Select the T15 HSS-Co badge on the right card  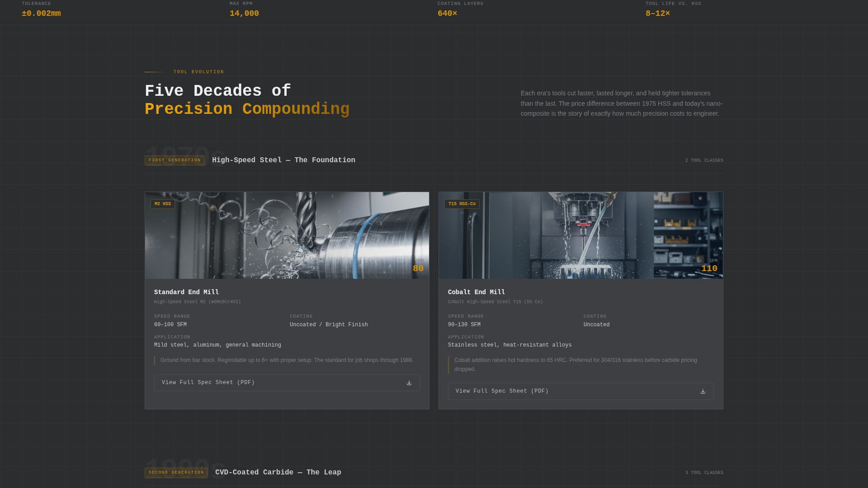[462, 204]
